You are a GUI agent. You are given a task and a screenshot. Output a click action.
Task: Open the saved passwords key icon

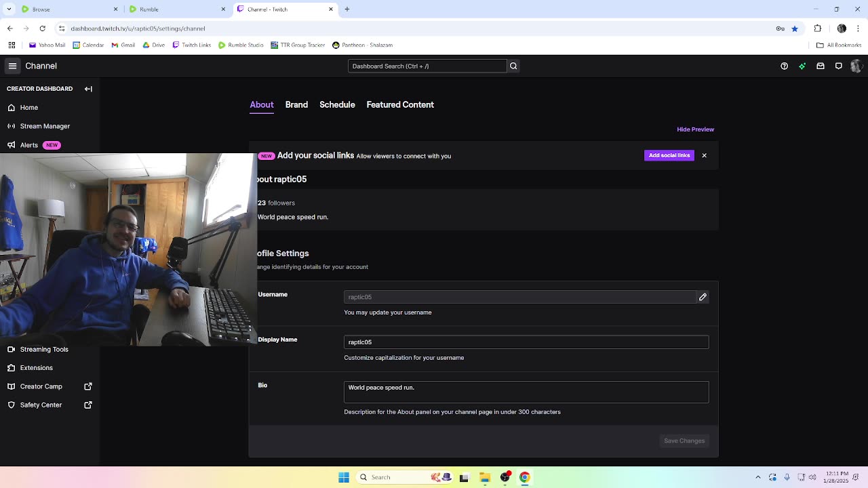click(x=780, y=28)
